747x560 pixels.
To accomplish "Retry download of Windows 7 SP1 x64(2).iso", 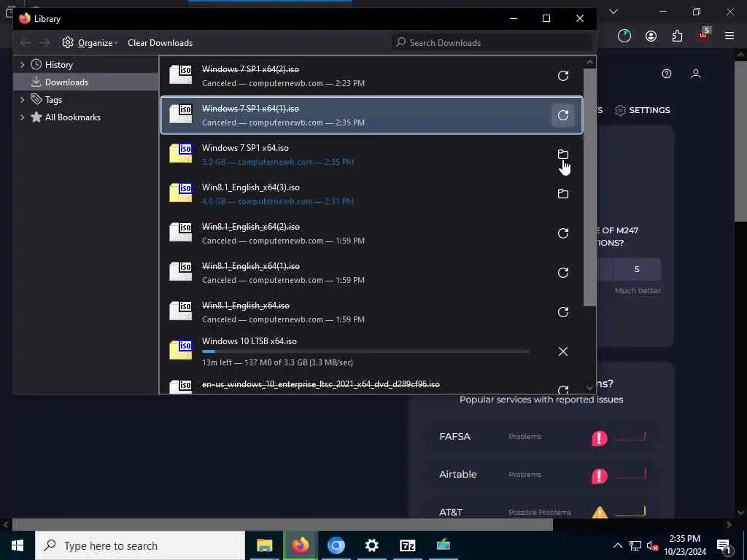I will click(562, 76).
